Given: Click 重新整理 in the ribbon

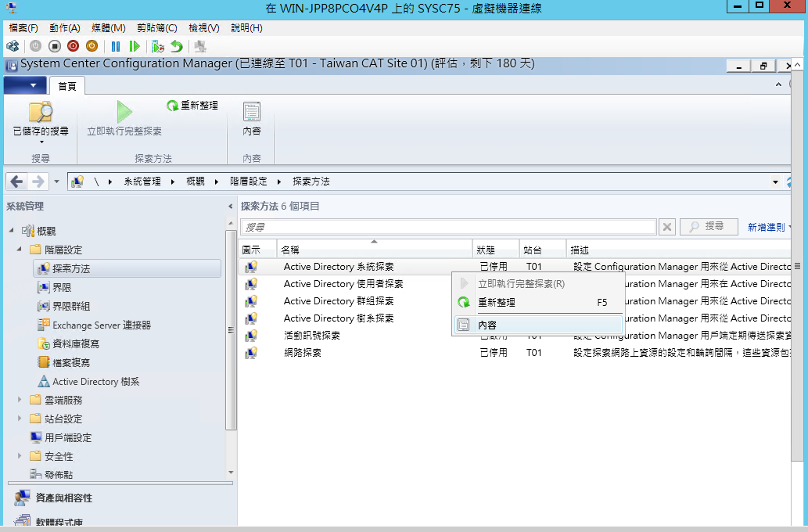Looking at the screenshot, I should (x=192, y=106).
